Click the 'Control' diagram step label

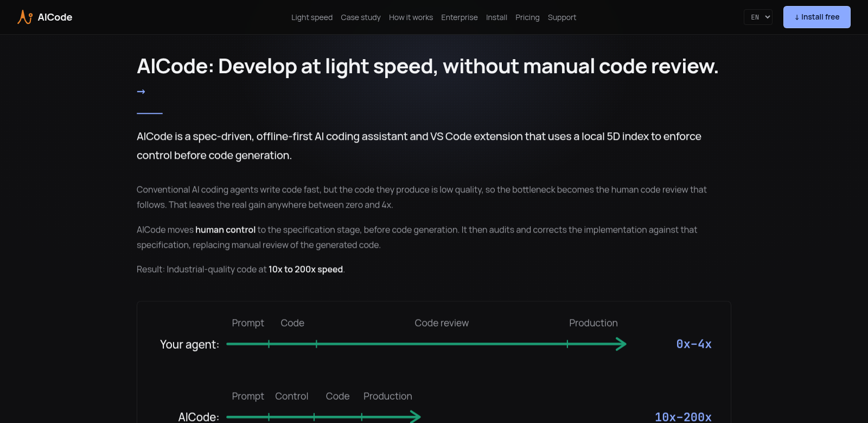tap(291, 396)
